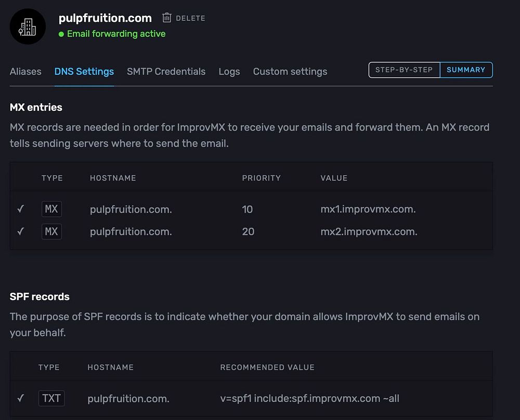Click checkmark beside the TXT SPF record
520x420 pixels.
click(x=20, y=398)
